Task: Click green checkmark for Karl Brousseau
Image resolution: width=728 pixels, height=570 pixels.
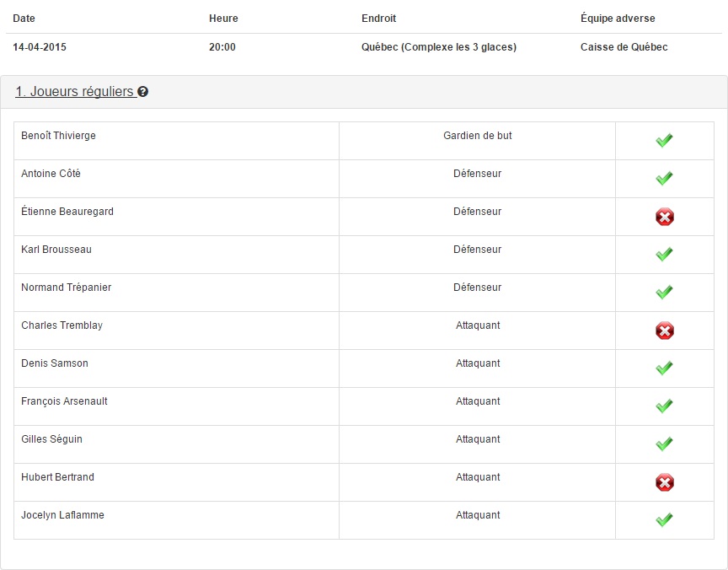Action: click(665, 254)
